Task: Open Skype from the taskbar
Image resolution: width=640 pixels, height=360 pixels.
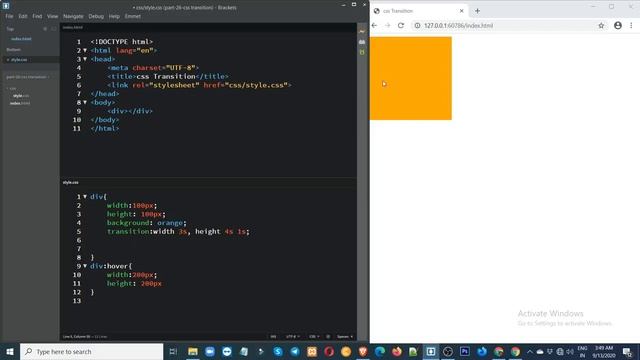Action: [278, 351]
